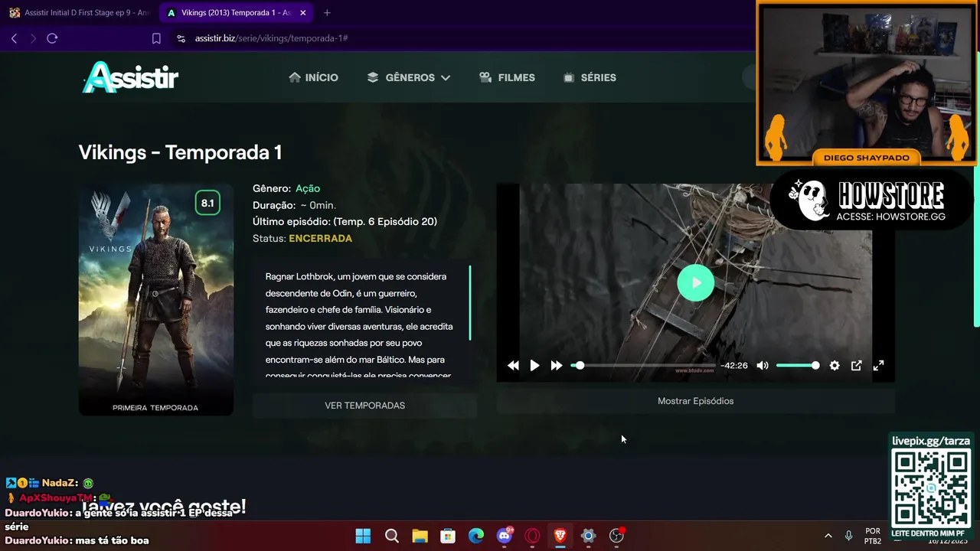The width and height of the screenshot is (980, 551).
Task: Open Discord from the taskbar
Action: click(x=505, y=536)
